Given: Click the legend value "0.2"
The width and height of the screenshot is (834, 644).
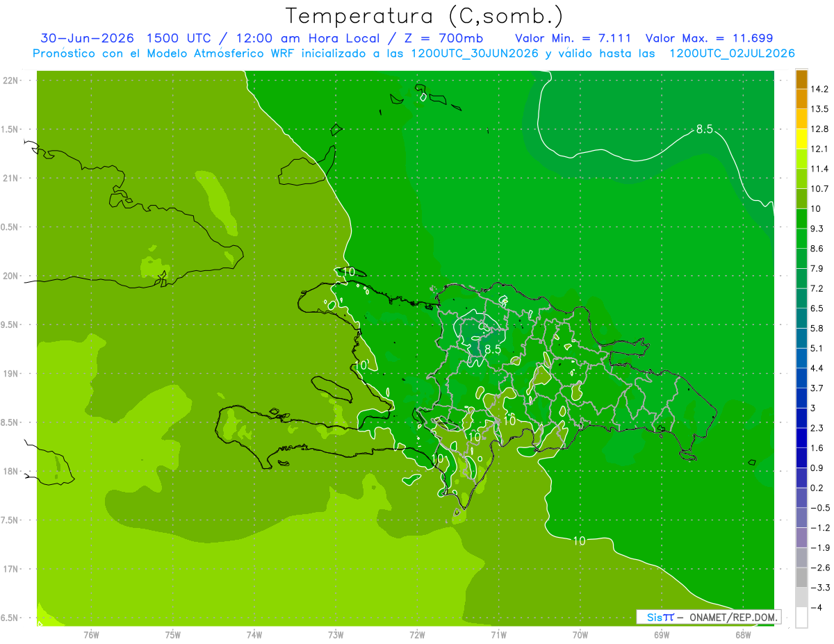Looking at the screenshot, I should [x=817, y=488].
